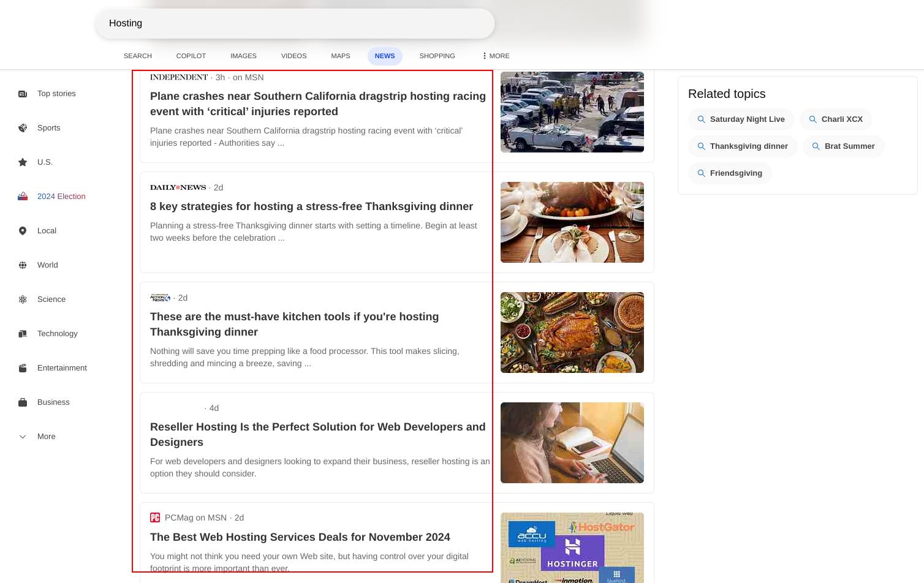Open the web hosting logos thumbnail
Screen dimensions: 924x583
click(x=572, y=547)
